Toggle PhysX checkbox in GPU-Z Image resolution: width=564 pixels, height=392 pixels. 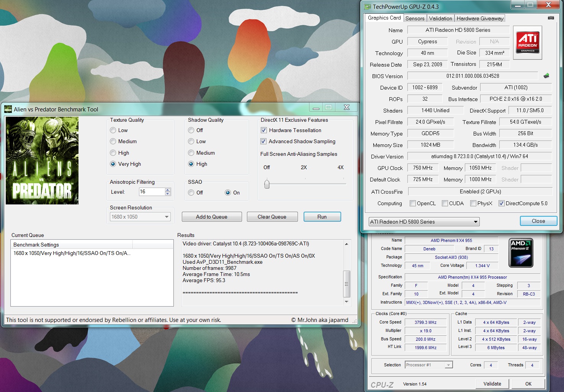click(x=473, y=204)
